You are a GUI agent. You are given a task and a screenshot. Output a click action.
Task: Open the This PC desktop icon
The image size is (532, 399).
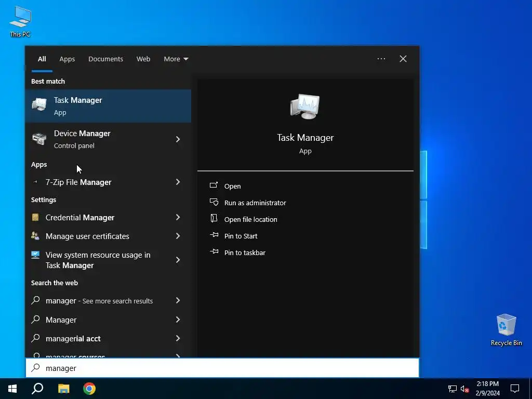20,21
